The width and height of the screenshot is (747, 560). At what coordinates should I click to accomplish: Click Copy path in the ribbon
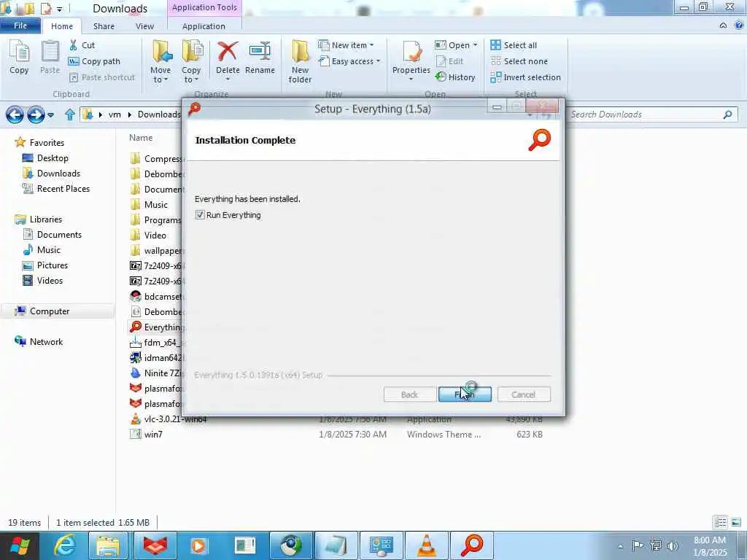pyautogui.click(x=94, y=61)
